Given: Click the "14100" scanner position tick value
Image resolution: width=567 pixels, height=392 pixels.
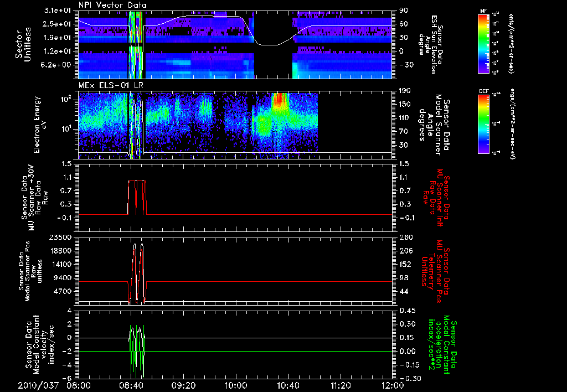Looking at the screenshot, I should click(x=60, y=264).
